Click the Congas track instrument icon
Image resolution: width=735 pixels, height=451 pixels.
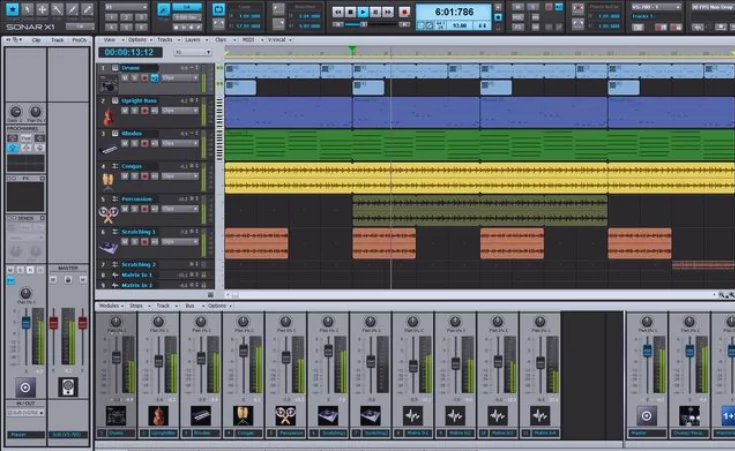point(108,181)
